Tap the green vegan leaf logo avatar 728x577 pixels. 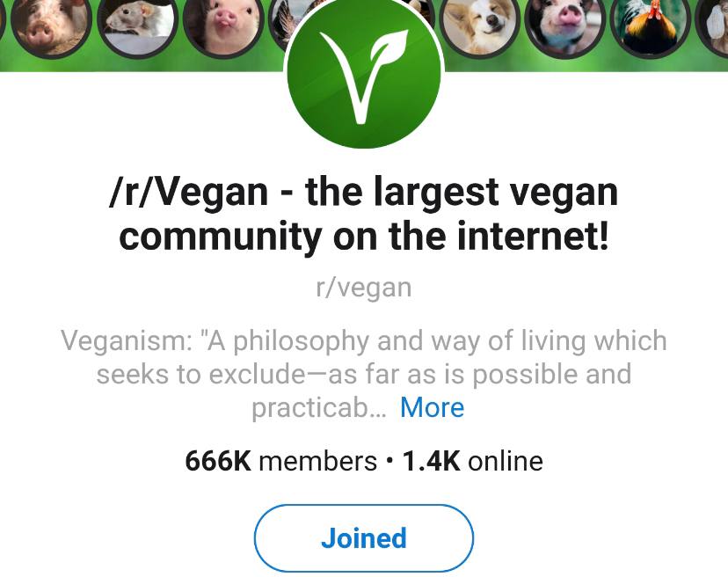pyautogui.click(x=364, y=71)
